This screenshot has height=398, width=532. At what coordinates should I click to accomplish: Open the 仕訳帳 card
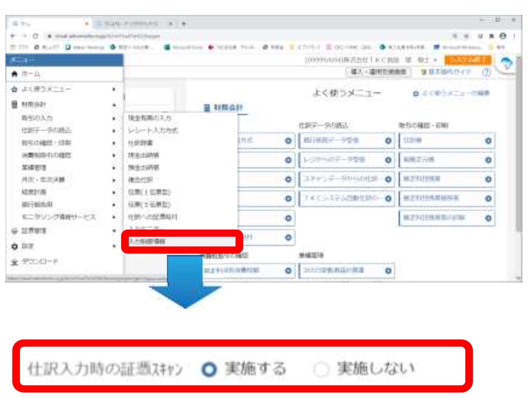coord(447,141)
